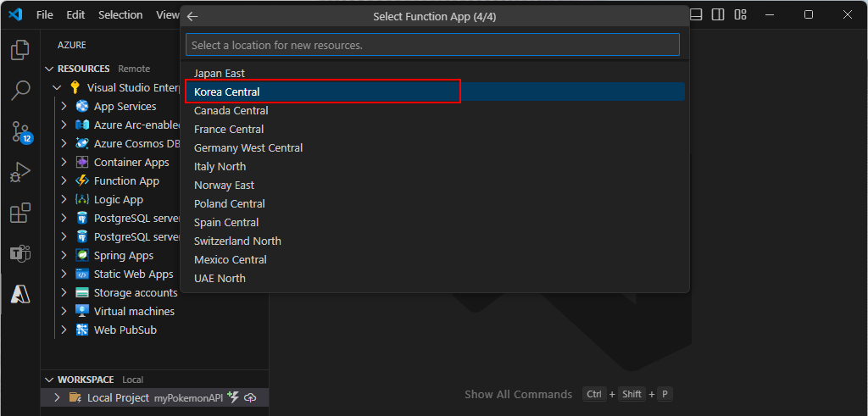Open the File menu
The height and width of the screenshot is (416, 868).
click(45, 15)
